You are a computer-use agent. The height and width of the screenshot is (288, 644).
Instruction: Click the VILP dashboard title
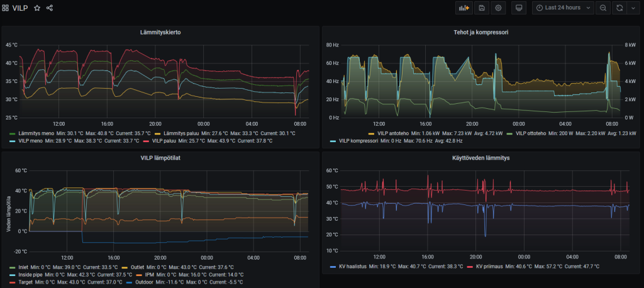[20, 8]
